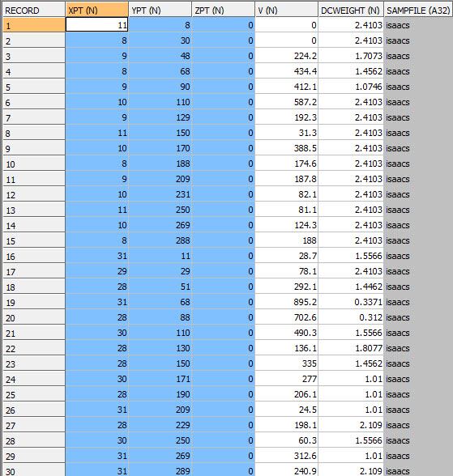Select record row 20 header
The width and height of the screenshot is (453, 476).
tap(34, 317)
